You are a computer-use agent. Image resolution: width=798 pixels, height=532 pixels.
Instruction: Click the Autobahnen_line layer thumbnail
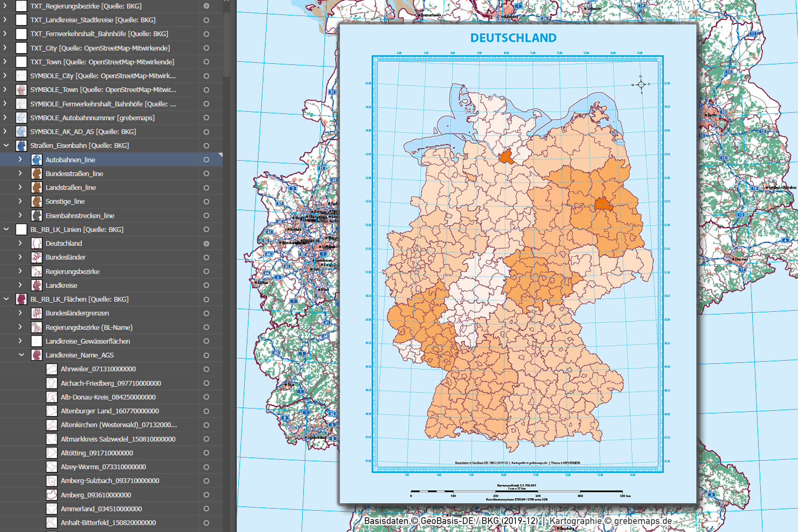click(x=36, y=160)
